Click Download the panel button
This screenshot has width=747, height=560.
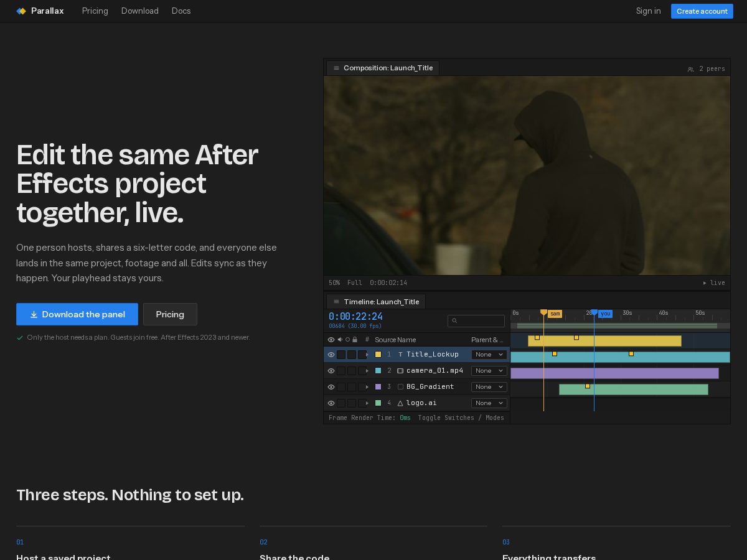[77, 314]
